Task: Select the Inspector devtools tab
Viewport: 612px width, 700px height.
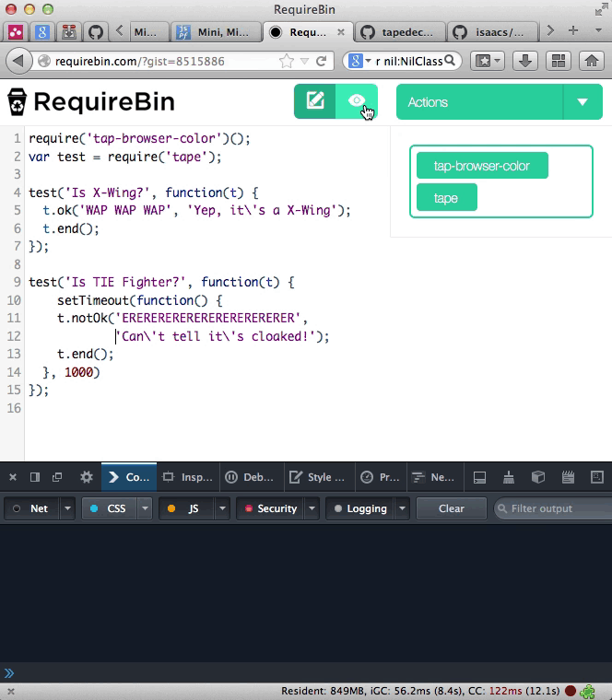Action: 188,477
